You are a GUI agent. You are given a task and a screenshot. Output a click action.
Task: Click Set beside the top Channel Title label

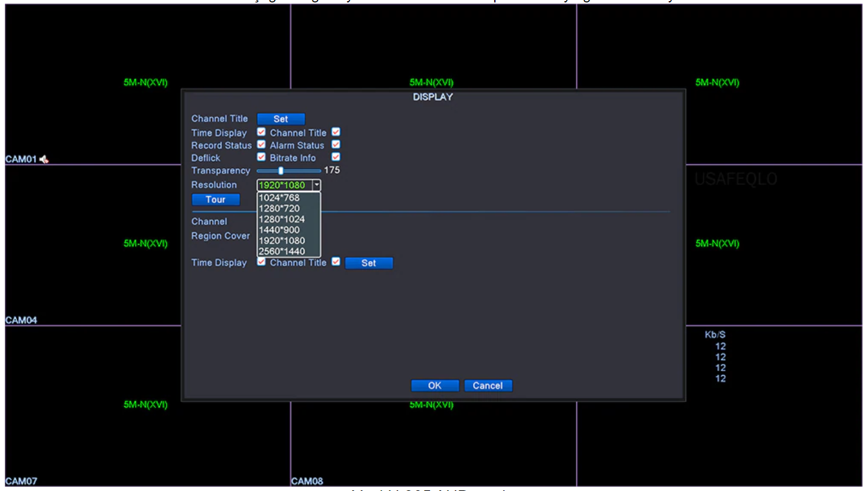tap(281, 119)
